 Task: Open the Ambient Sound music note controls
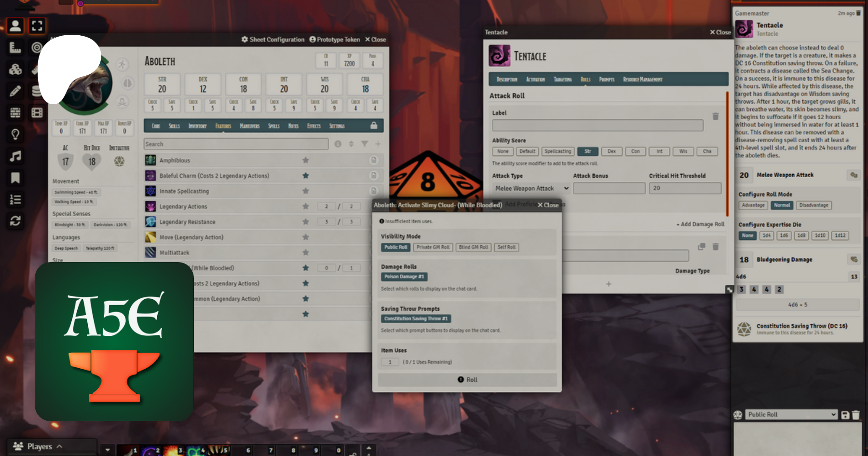pyautogui.click(x=15, y=156)
